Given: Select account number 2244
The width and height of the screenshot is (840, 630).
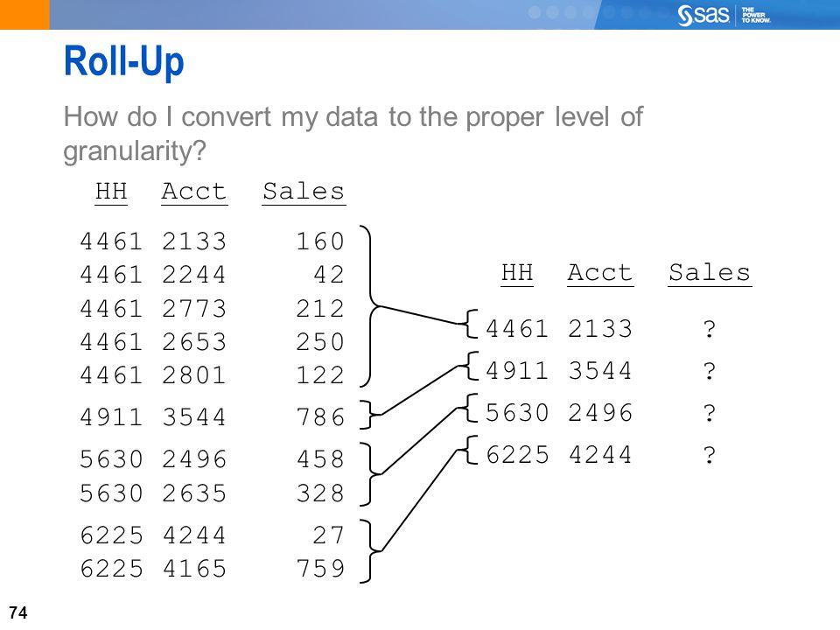Looking at the screenshot, I should (x=194, y=275).
